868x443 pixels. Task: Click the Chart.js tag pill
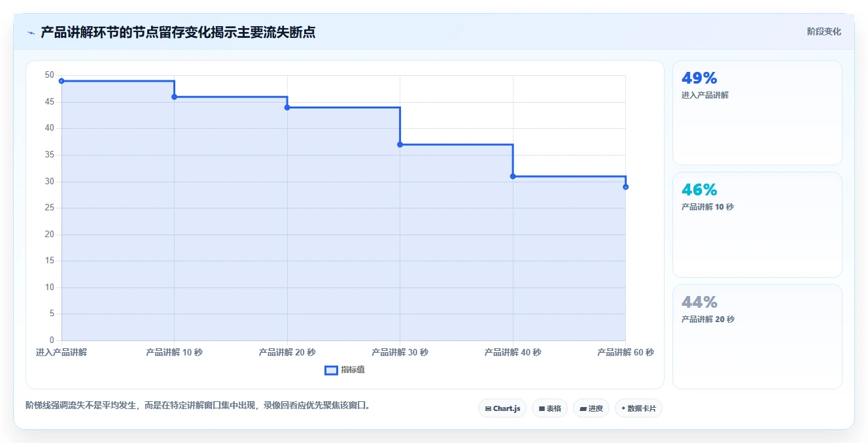[502, 408]
